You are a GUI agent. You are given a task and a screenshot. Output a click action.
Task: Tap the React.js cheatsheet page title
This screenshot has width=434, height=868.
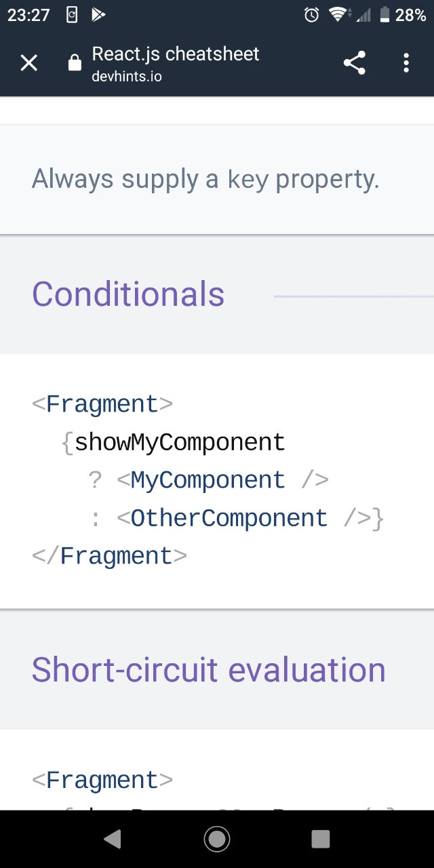coord(176,54)
